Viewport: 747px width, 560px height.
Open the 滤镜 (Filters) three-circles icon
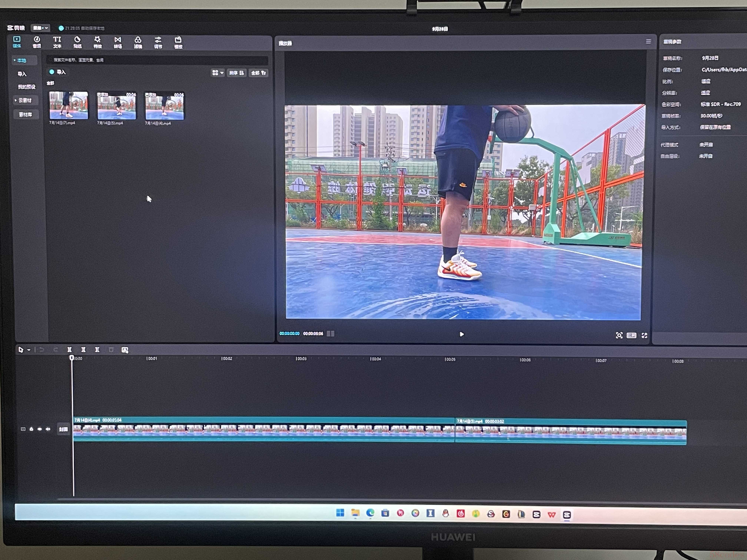click(138, 42)
